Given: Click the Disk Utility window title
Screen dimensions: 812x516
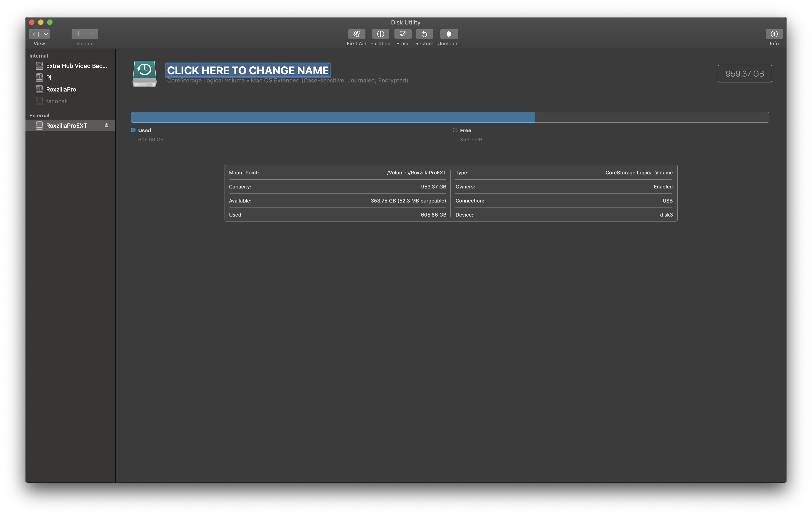Looking at the screenshot, I should [405, 22].
